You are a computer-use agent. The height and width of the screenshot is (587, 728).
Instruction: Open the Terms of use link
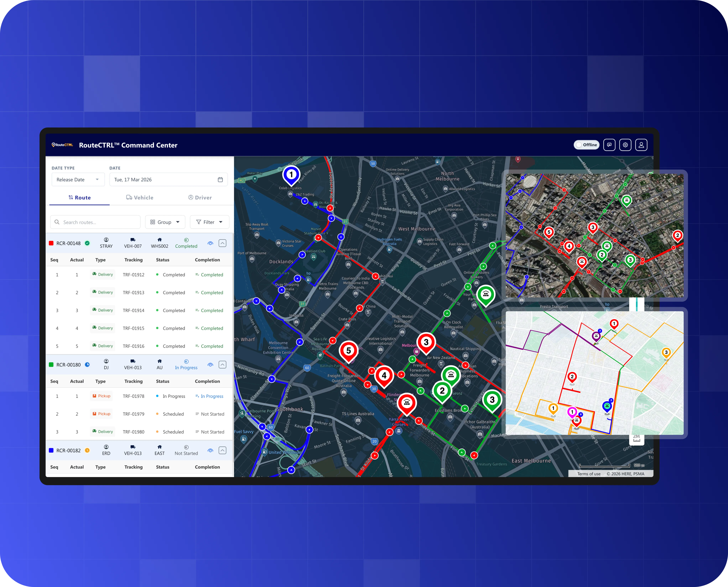coord(589,474)
